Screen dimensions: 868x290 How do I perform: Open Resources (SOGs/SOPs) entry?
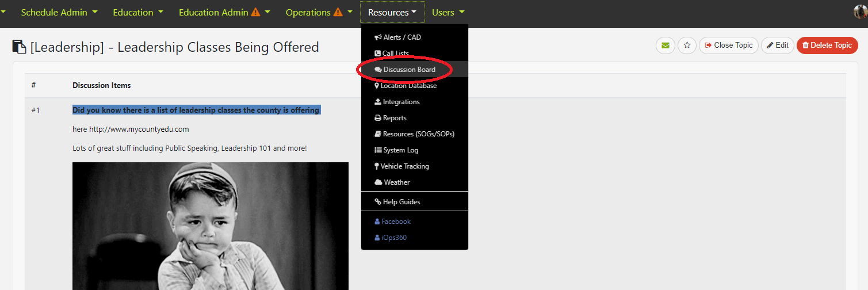pyautogui.click(x=415, y=134)
